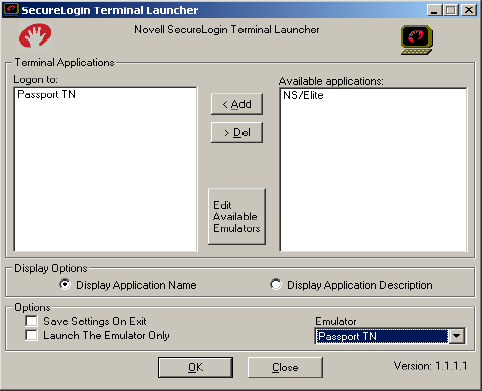Viewport: 482px width, 391px height.
Task: Click the terminal monitor icon at top right
Action: (417, 40)
